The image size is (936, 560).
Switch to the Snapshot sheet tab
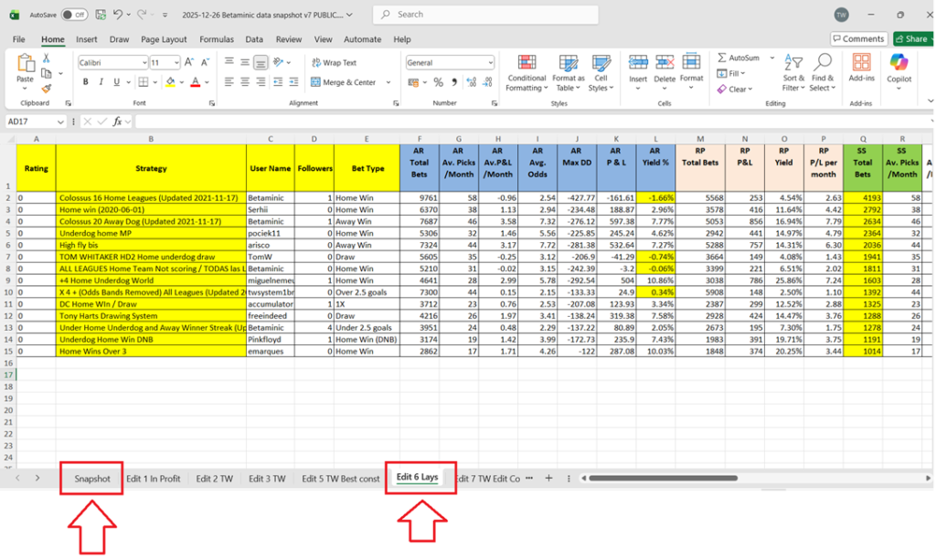(92, 479)
